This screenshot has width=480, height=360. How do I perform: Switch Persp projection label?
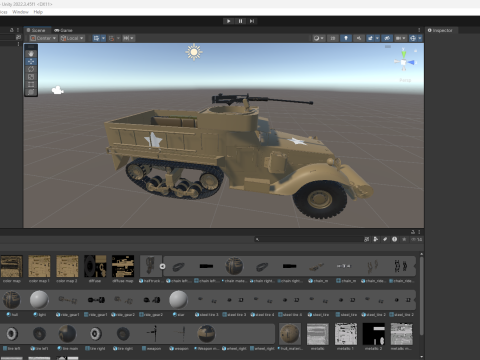pyautogui.click(x=405, y=80)
